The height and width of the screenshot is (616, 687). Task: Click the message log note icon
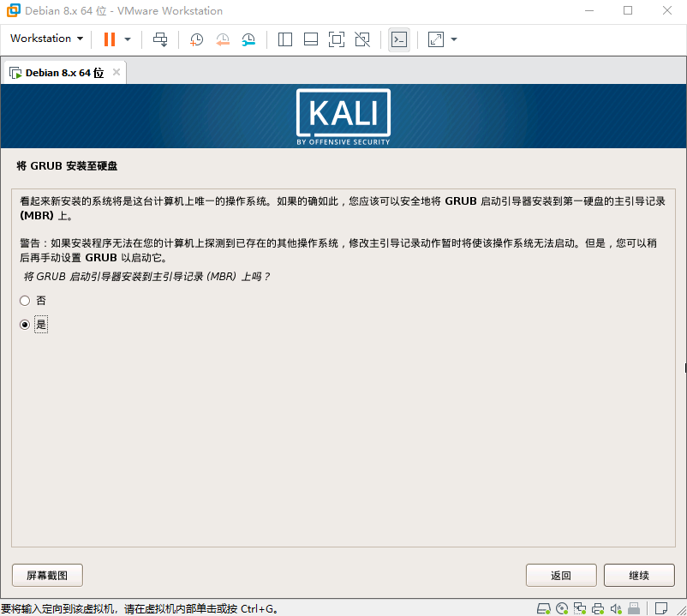point(661,608)
